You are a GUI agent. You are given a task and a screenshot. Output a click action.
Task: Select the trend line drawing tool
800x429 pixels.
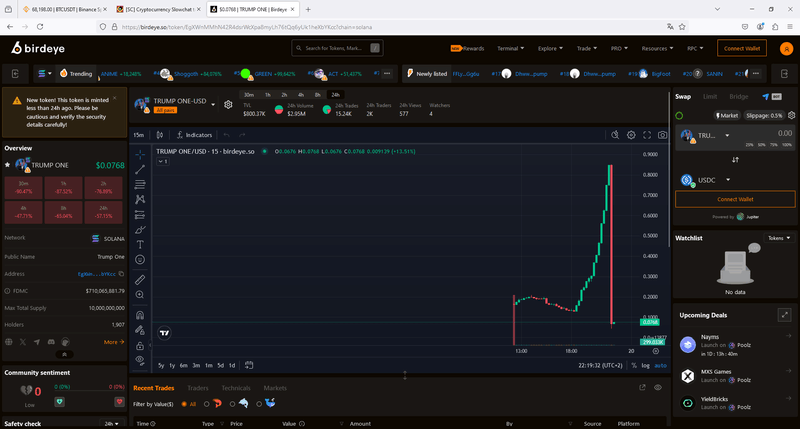[x=140, y=169]
